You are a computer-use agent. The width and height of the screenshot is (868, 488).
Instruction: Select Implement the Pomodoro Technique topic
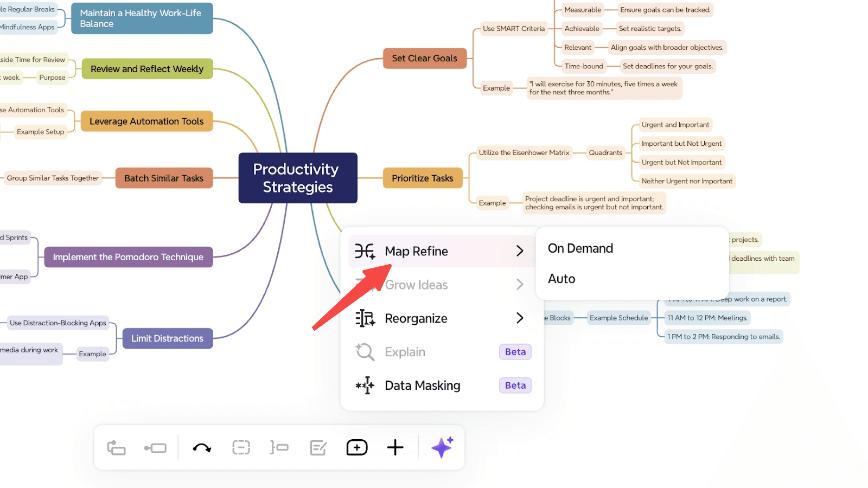128,257
